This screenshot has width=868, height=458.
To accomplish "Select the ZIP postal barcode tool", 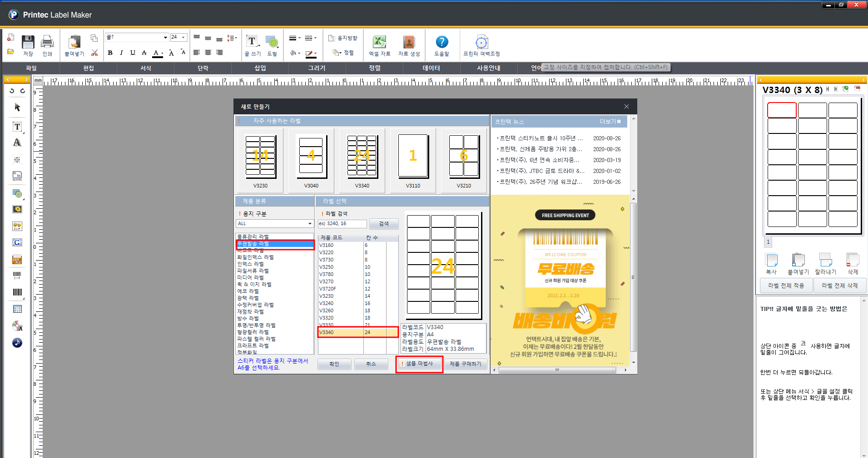I will tap(17, 276).
